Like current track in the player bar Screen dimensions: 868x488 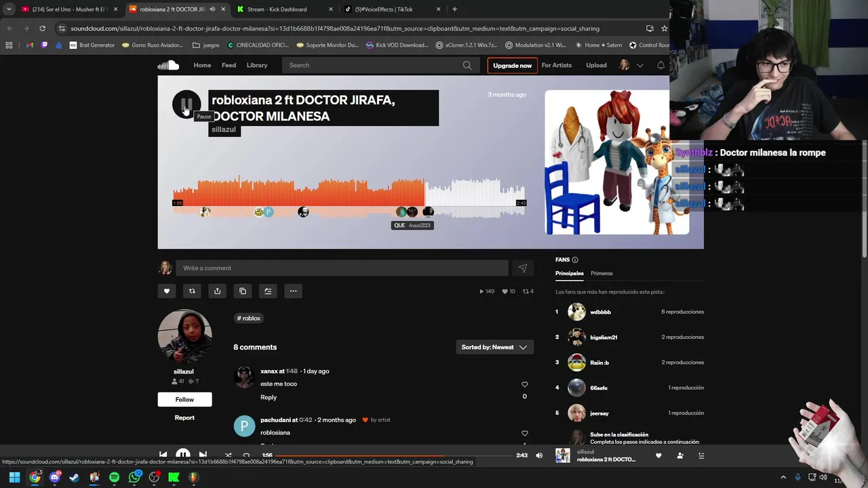tap(658, 455)
